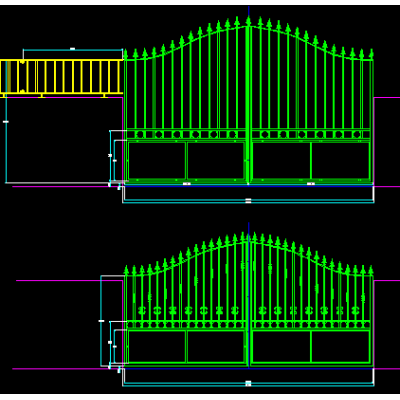Click the dimension label above the yellow railing
The height and width of the screenshot is (400, 400).
(72, 49)
